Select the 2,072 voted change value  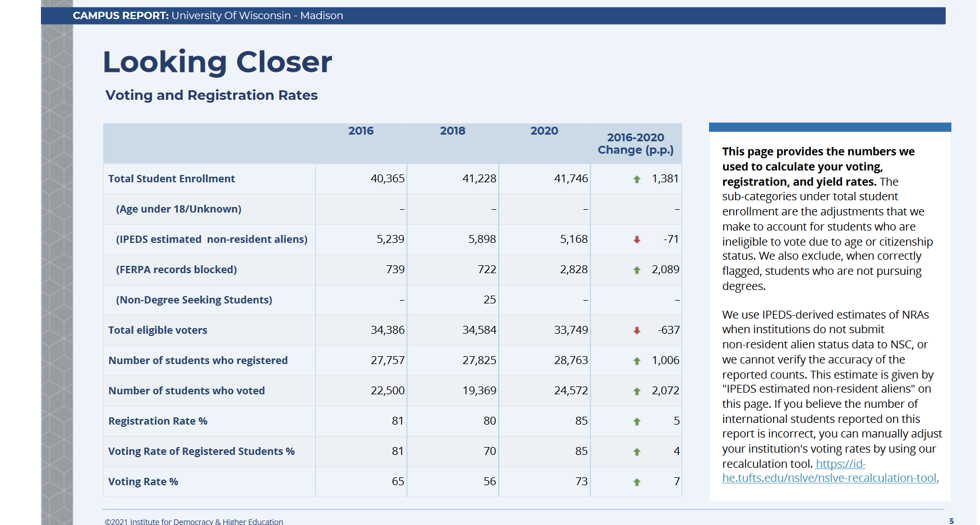pos(665,390)
